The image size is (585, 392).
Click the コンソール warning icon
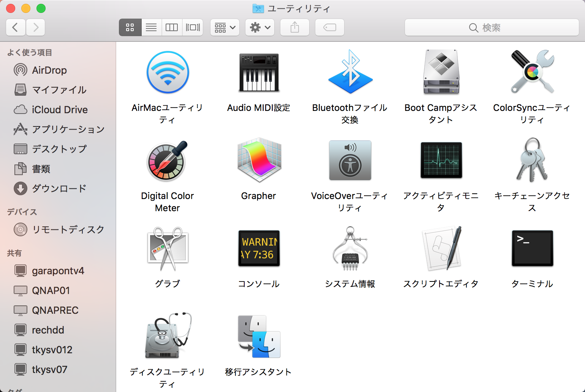pos(259,248)
